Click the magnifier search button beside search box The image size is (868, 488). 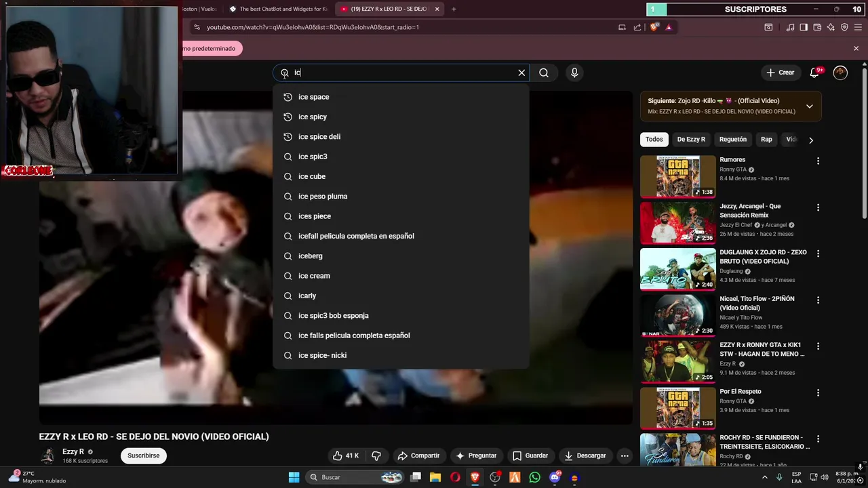[544, 73]
